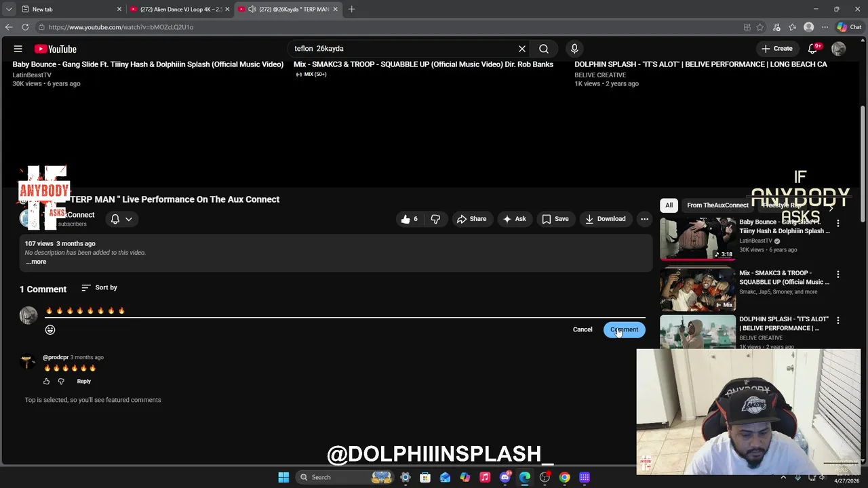The height and width of the screenshot is (488, 868).
Task: Add this page to browser favorites
Action: pos(760,27)
